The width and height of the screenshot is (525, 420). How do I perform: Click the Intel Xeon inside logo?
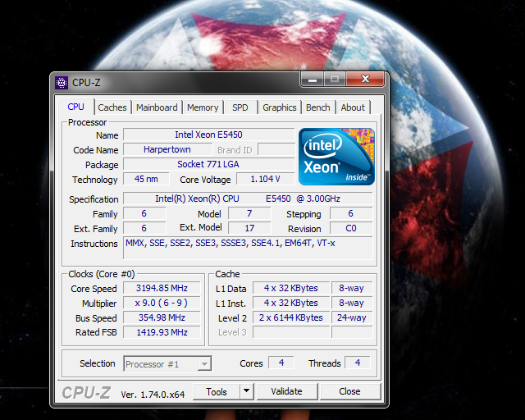336,157
